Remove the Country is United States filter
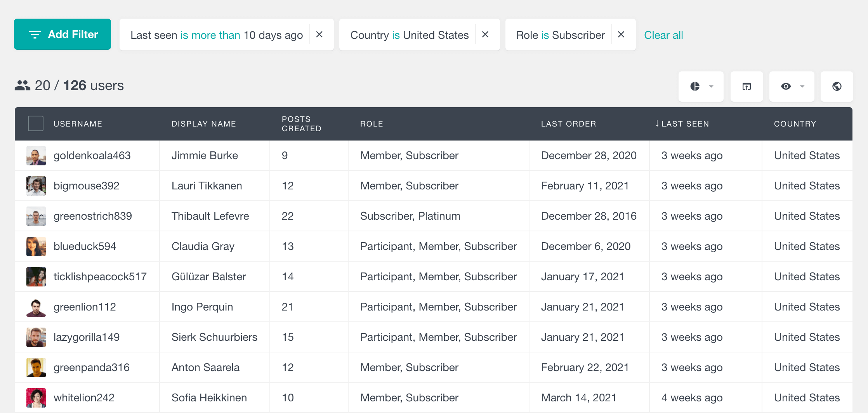The image size is (868, 413). pyautogui.click(x=485, y=35)
